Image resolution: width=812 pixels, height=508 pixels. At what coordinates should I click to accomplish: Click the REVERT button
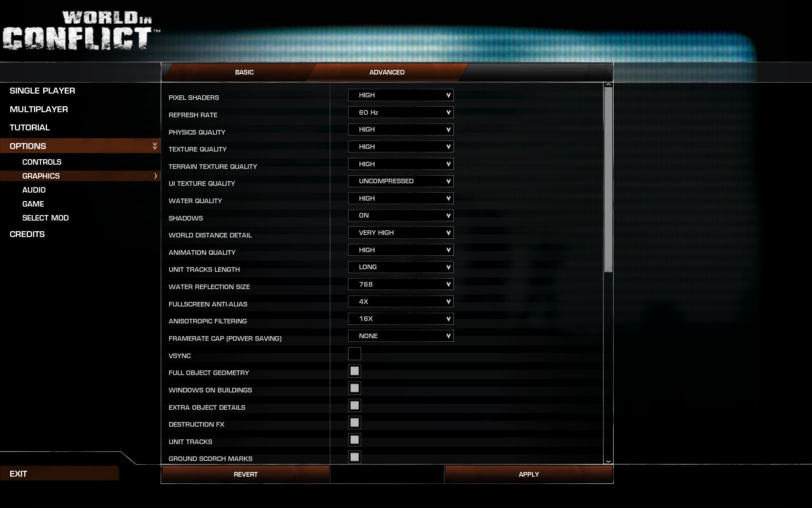coord(245,474)
